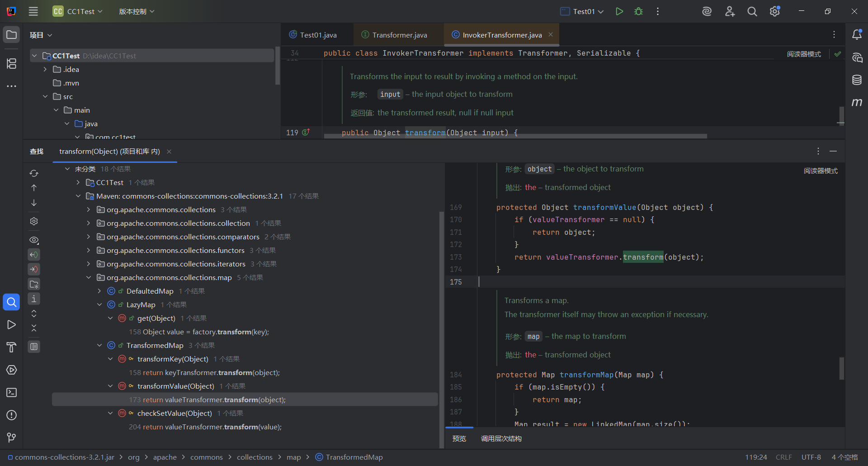The image size is (868, 466).
Task: Open the 版本控制 dropdown
Action: 137,11
